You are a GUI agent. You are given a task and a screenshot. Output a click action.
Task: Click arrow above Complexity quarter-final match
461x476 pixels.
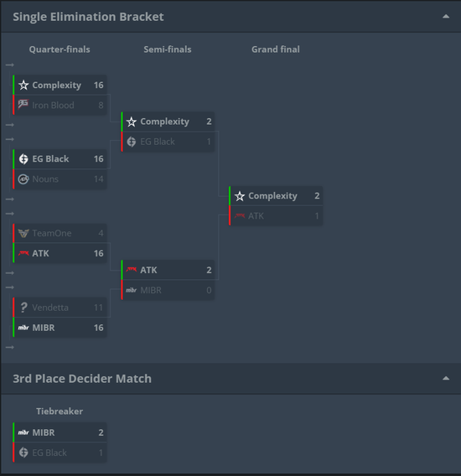[10, 65]
